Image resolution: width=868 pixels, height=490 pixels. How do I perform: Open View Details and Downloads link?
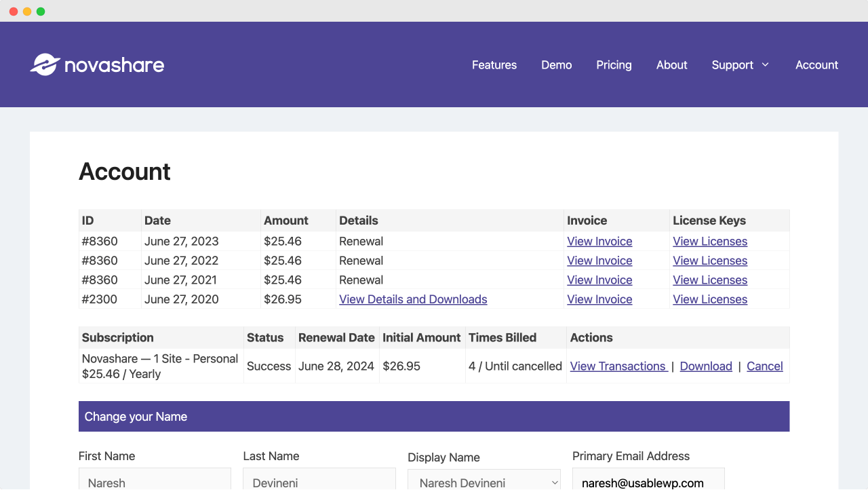pyautogui.click(x=413, y=299)
